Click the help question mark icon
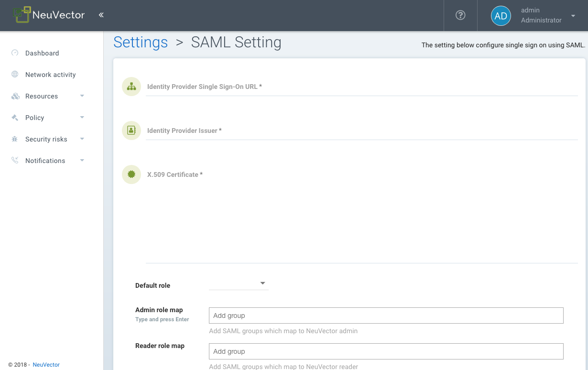The width and height of the screenshot is (588, 370). (x=460, y=15)
